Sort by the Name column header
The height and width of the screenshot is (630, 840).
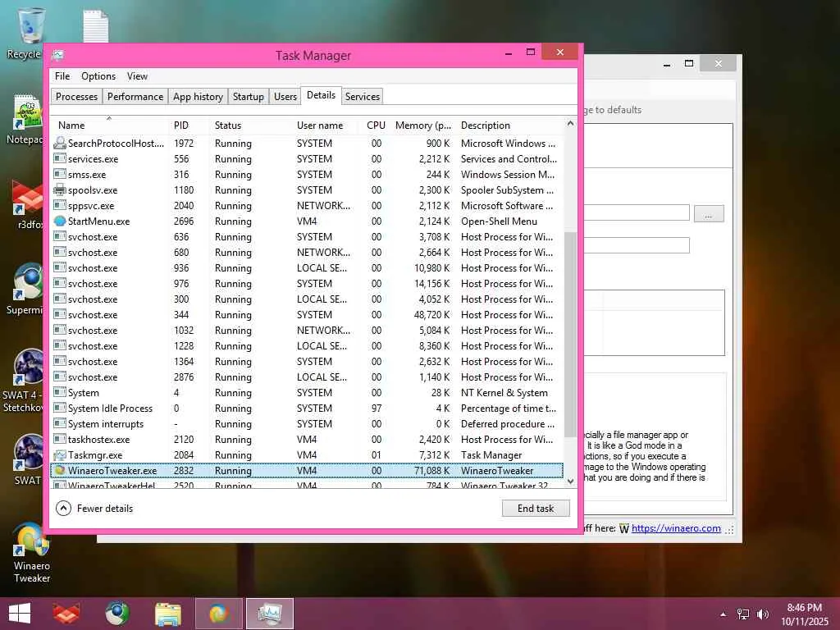[x=110, y=126]
